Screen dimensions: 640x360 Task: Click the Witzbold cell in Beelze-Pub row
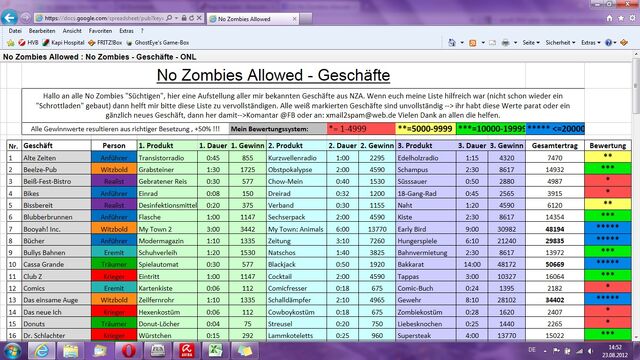pyautogui.click(x=114, y=169)
